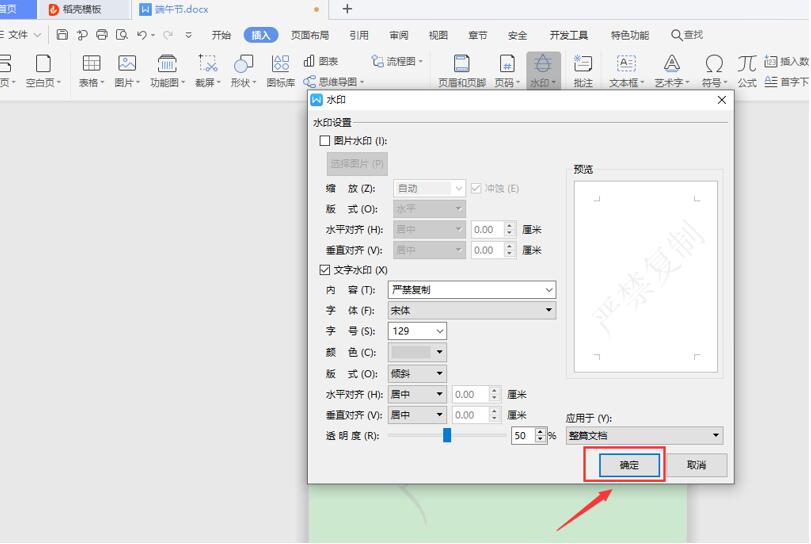The width and height of the screenshot is (811, 544).
Task: Open the Page Number (页码) tool
Action: coord(507,65)
